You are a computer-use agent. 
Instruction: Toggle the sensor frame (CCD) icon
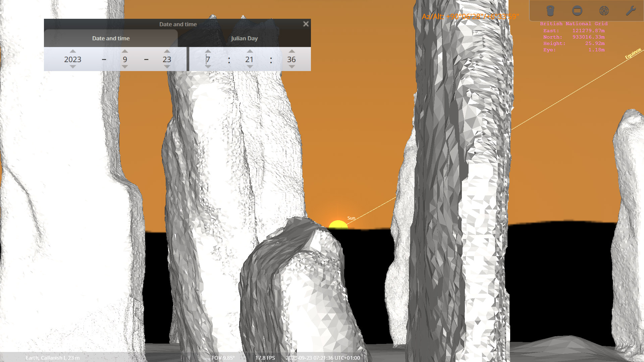[577, 11]
